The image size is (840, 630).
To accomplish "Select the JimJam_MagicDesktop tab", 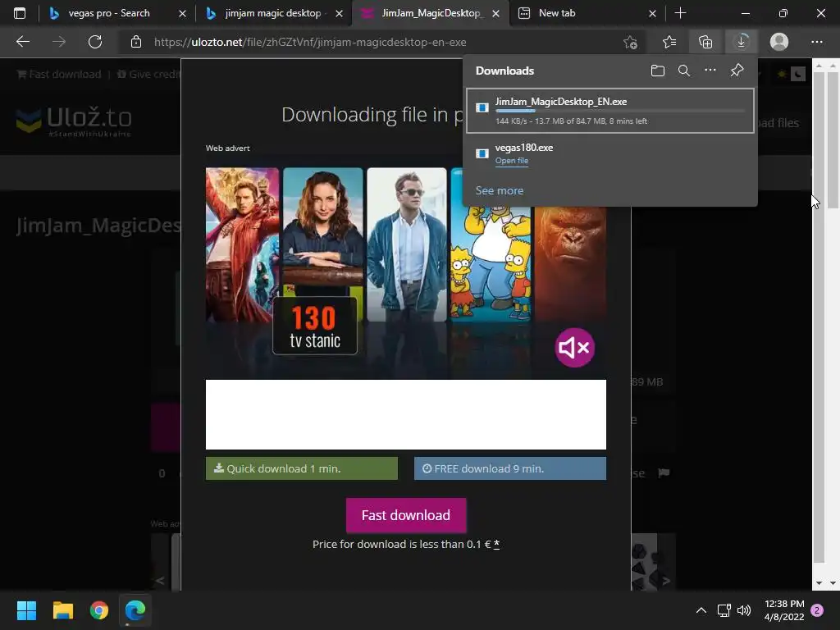I will 430,13.
